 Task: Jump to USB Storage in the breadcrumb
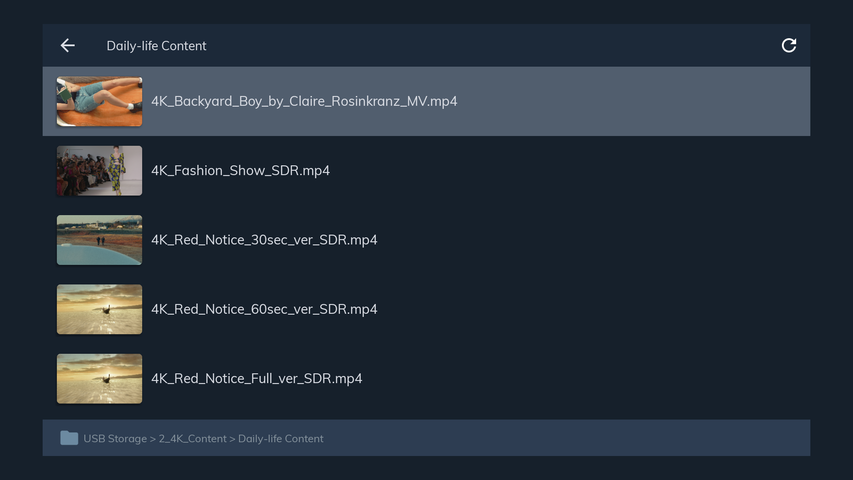(x=115, y=439)
